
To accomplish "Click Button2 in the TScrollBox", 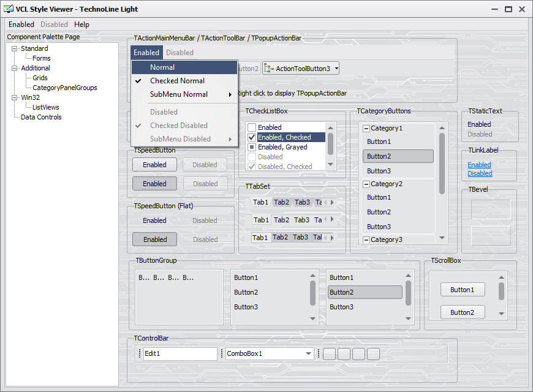I will tap(463, 312).
